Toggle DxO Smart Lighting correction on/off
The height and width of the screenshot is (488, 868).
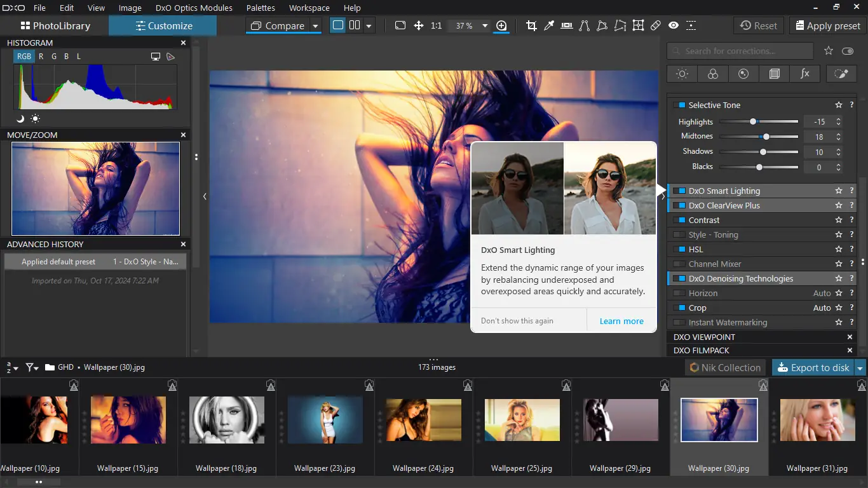(x=679, y=191)
